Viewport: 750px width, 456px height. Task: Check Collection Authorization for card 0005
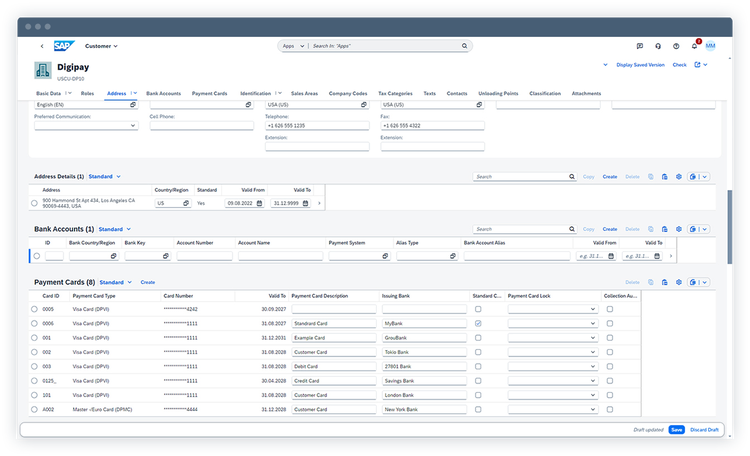(x=609, y=309)
